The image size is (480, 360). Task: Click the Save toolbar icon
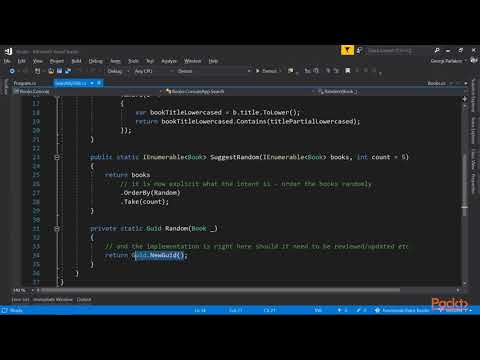[x=59, y=71]
